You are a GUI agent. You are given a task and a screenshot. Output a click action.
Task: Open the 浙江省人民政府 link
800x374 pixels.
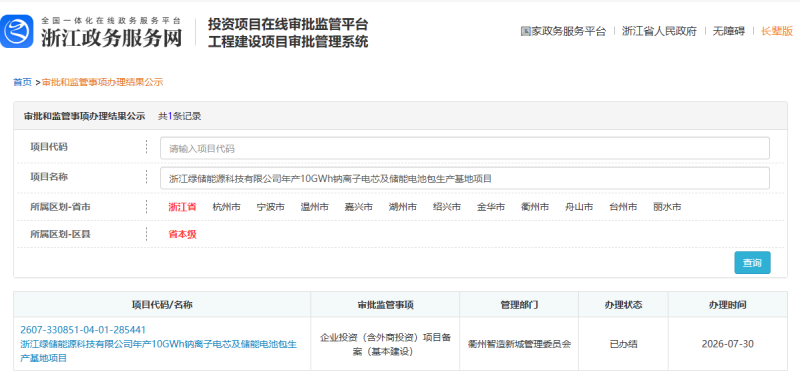[659, 31]
